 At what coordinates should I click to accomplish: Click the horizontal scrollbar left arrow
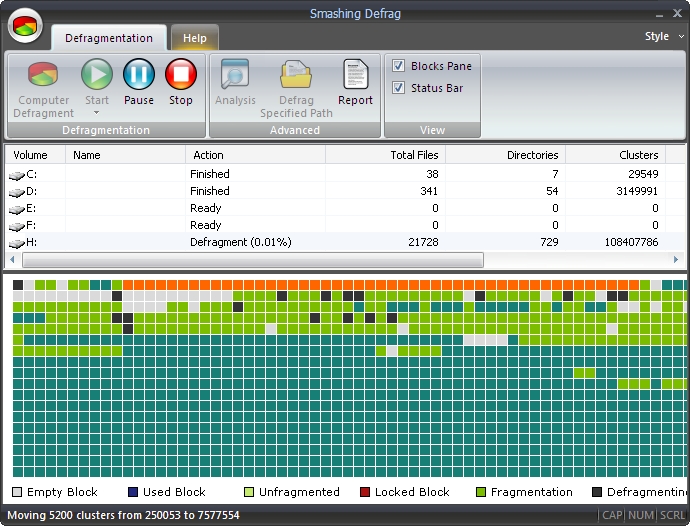tap(12, 260)
